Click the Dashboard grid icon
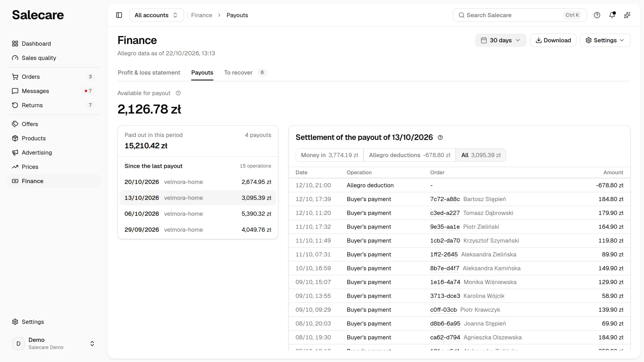Image resolution: width=644 pixels, height=362 pixels. [x=15, y=44]
